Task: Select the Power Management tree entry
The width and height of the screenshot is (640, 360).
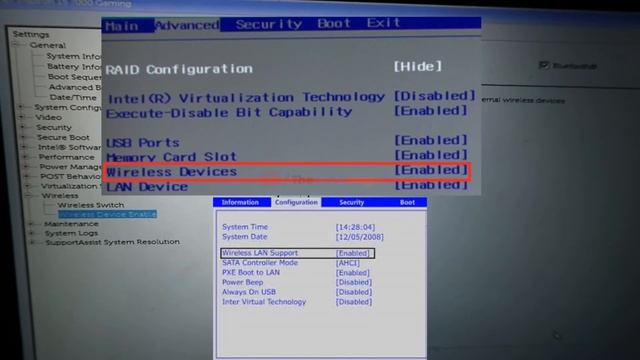Action: [70, 167]
